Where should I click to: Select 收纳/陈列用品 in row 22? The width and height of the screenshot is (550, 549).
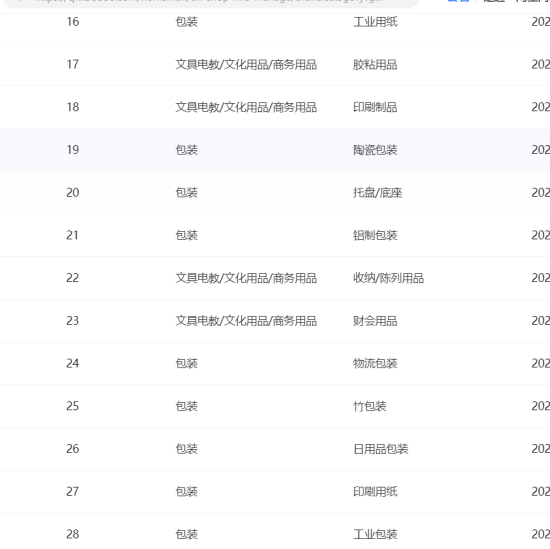pyautogui.click(x=388, y=278)
